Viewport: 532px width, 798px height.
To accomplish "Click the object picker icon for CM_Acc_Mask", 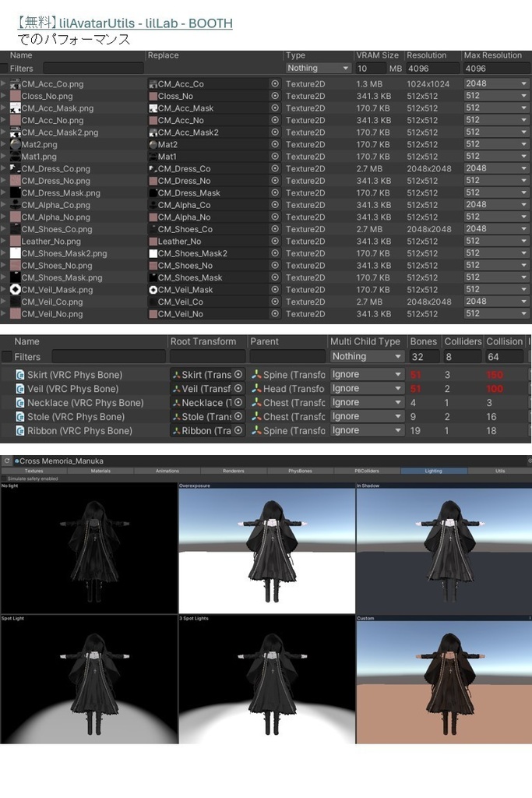I will tap(275, 108).
